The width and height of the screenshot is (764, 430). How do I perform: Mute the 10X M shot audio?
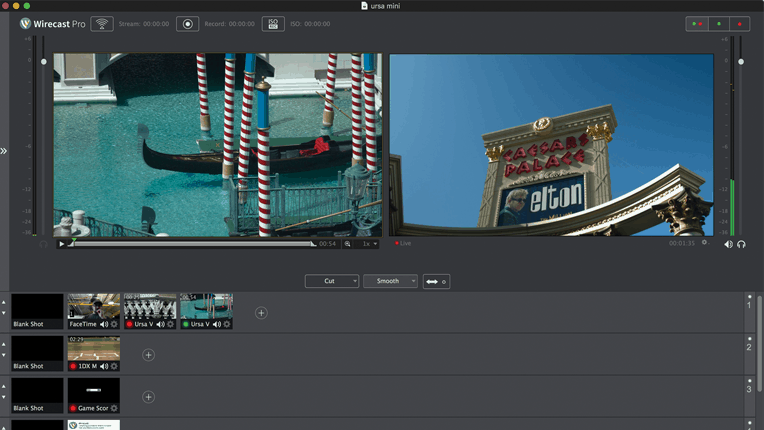104,366
